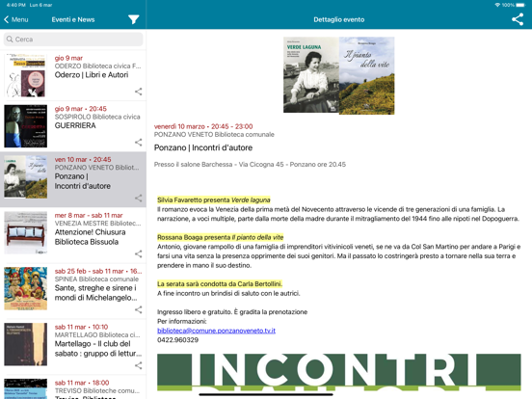Tap the Ponzano list item book cover thumbnail
532x399 pixels.
click(26, 176)
